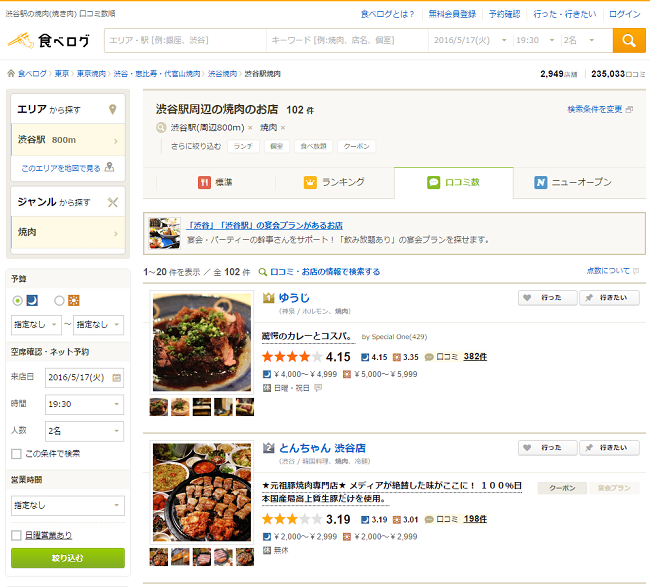Click the rank 2 crown icon by とんちゃん
The image size is (650, 587).
[269, 448]
